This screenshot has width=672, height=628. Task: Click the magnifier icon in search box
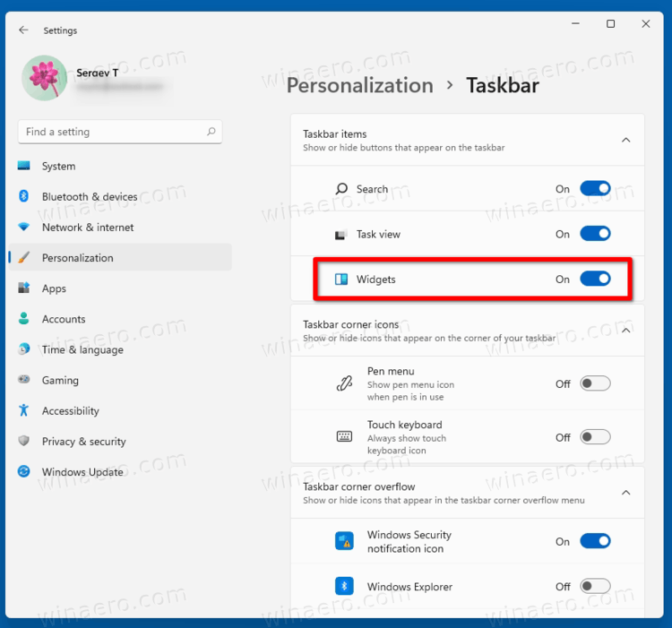point(211,131)
